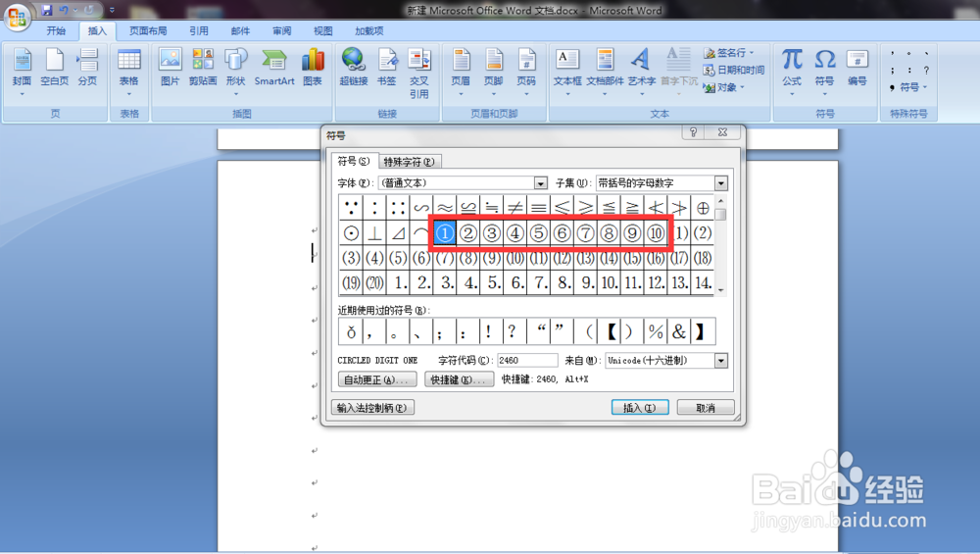Click the 自动更正 button
Viewport: 980px width, 554px height.
(x=377, y=379)
